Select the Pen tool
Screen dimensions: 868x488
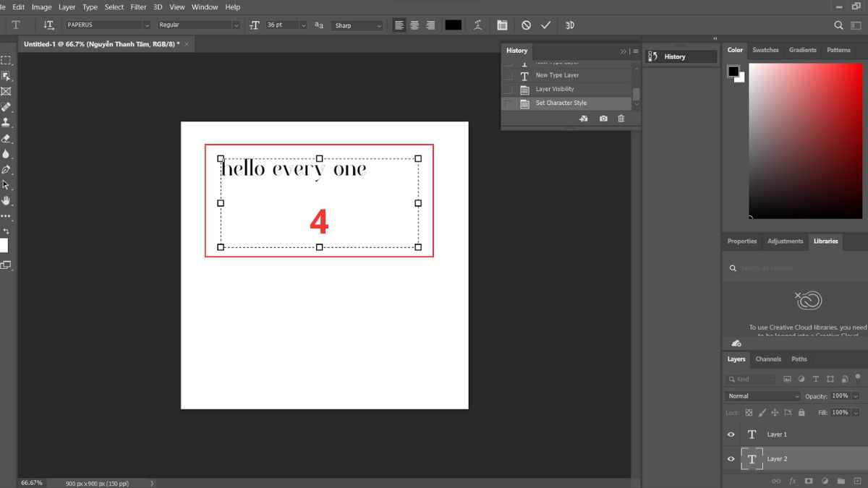point(7,170)
